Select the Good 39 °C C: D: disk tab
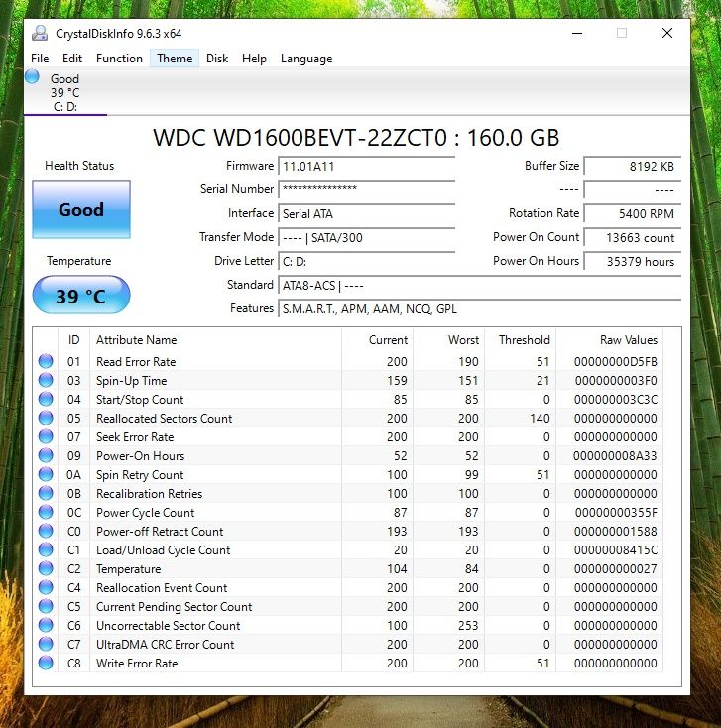Screen dimensions: 721x728 tap(65, 92)
